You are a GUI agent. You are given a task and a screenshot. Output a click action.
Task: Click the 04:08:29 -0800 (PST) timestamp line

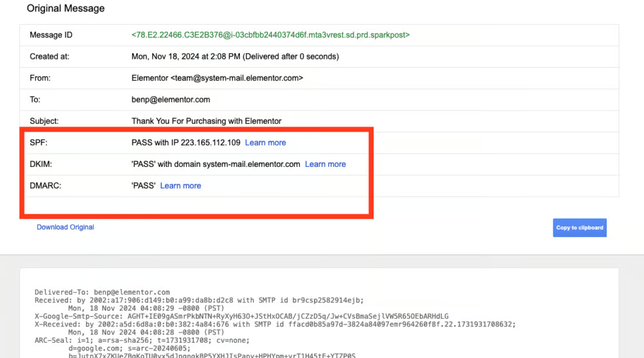click(x=146, y=309)
